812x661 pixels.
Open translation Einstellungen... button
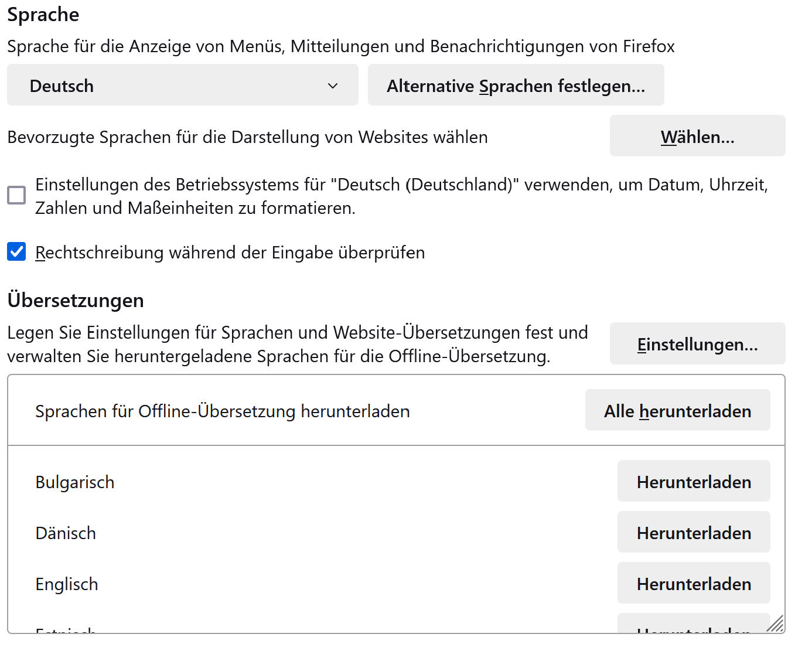point(697,343)
